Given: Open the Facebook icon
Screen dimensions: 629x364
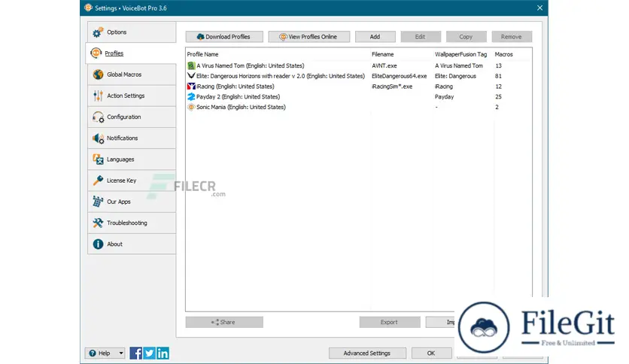Looking at the screenshot, I should 135,353.
